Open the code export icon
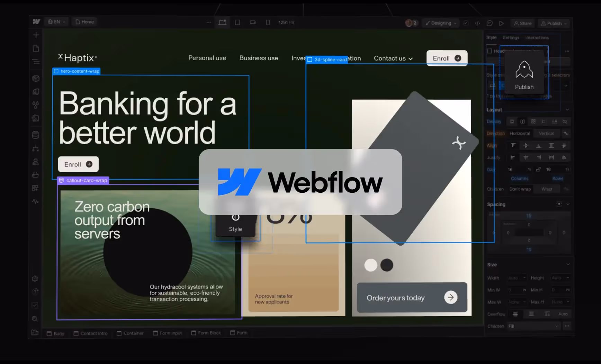 pyautogui.click(x=478, y=23)
